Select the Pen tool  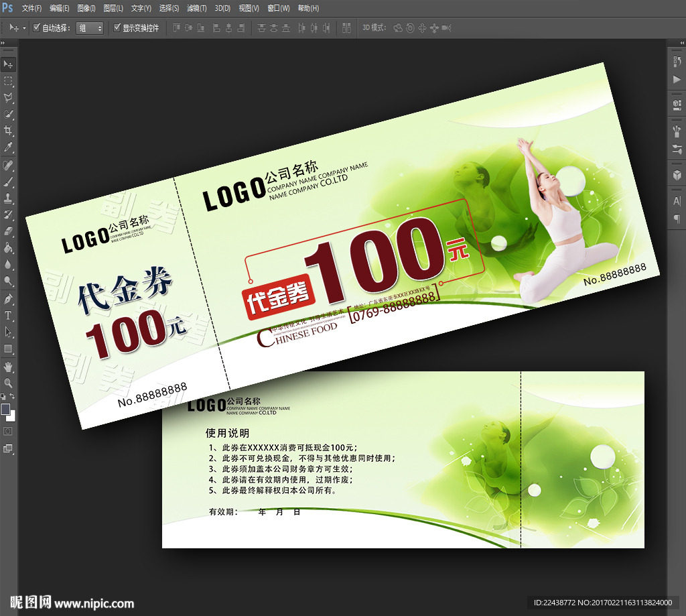point(8,298)
